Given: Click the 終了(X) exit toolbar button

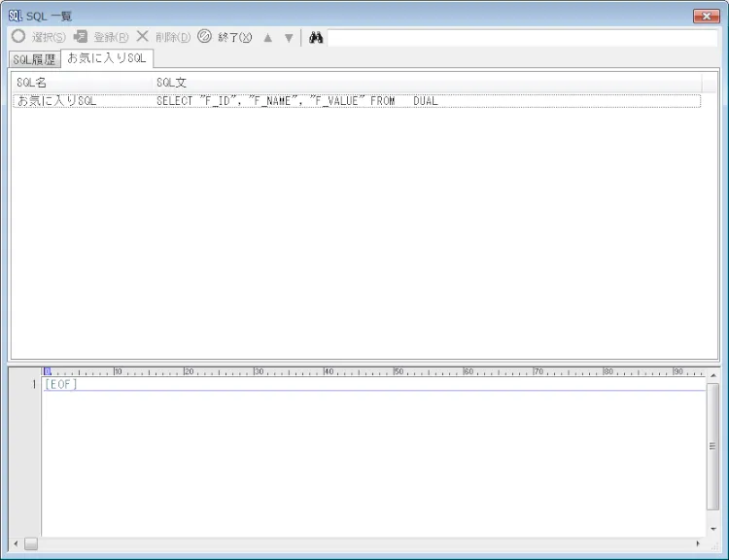Looking at the screenshot, I should (225, 37).
